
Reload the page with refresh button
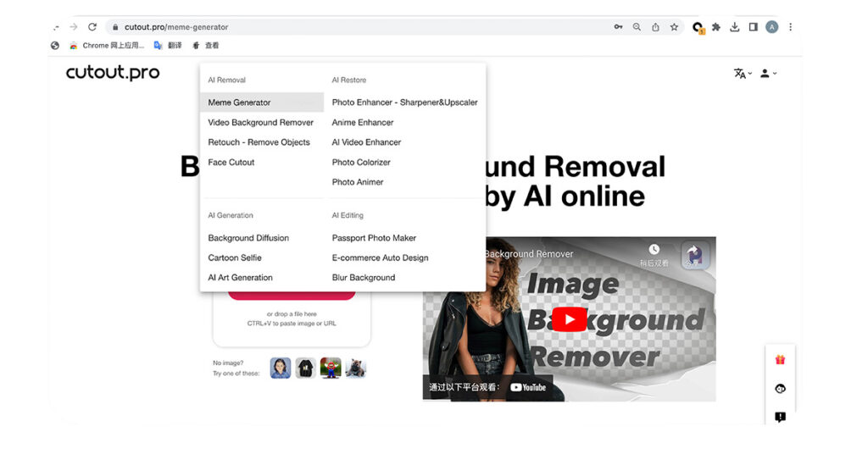92,27
